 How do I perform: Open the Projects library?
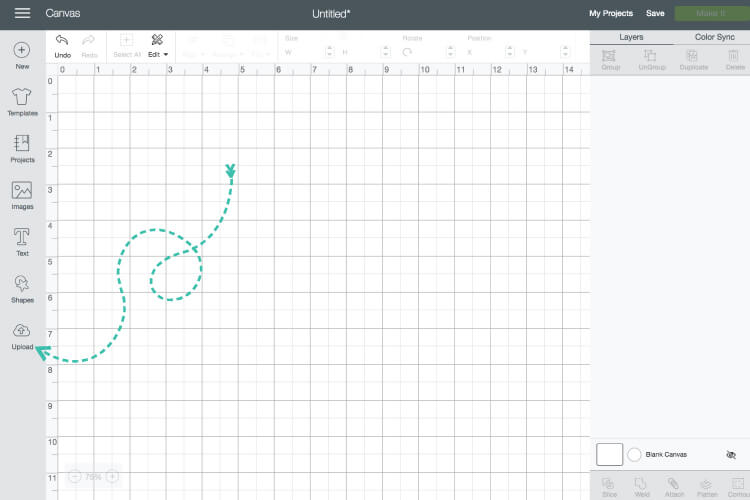pos(22,148)
